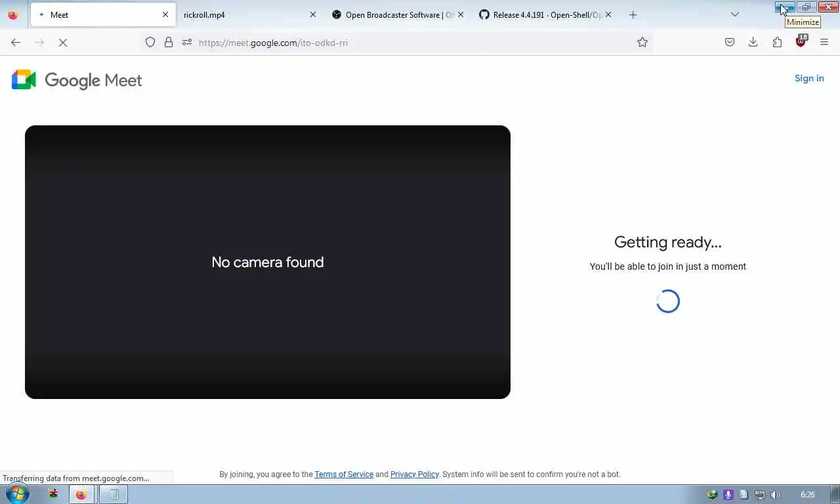
Task: Click the microphone icon in system tray
Action: [728, 495]
